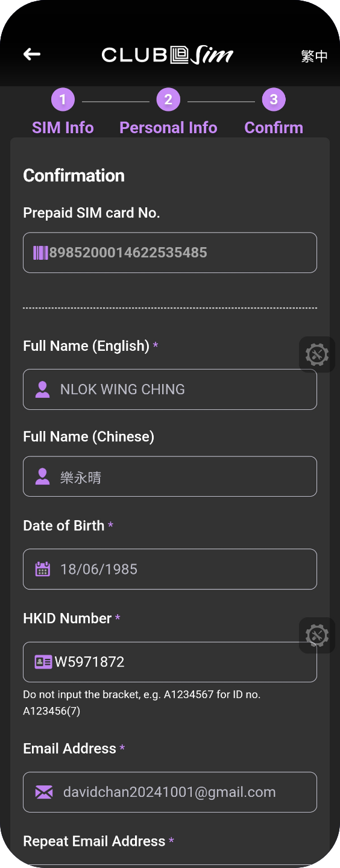The width and height of the screenshot is (340, 868).
Task: Edit the HKID Number field
Action: coord(170,662)
